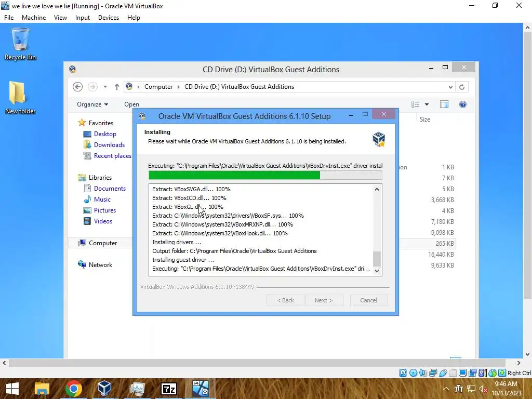Click the optical disk status icon
Image resolution: width=532 pixels, height=399 pixels.
[413, 373]
